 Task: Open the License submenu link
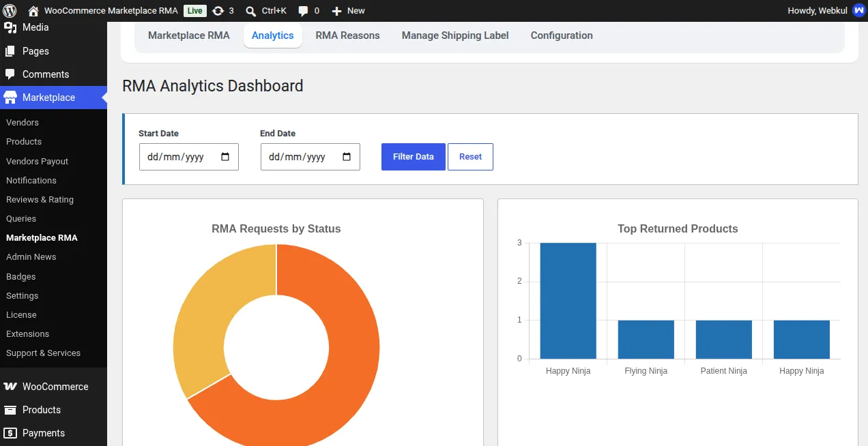[x=21, y=315]
